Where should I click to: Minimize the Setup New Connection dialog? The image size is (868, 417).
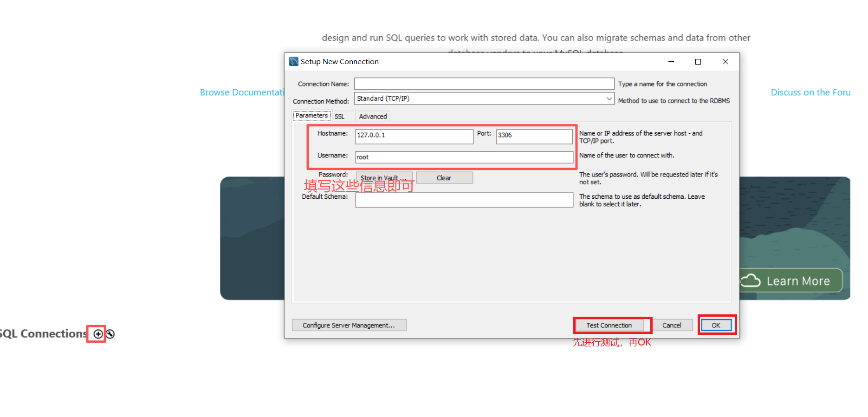coord(671,62)
